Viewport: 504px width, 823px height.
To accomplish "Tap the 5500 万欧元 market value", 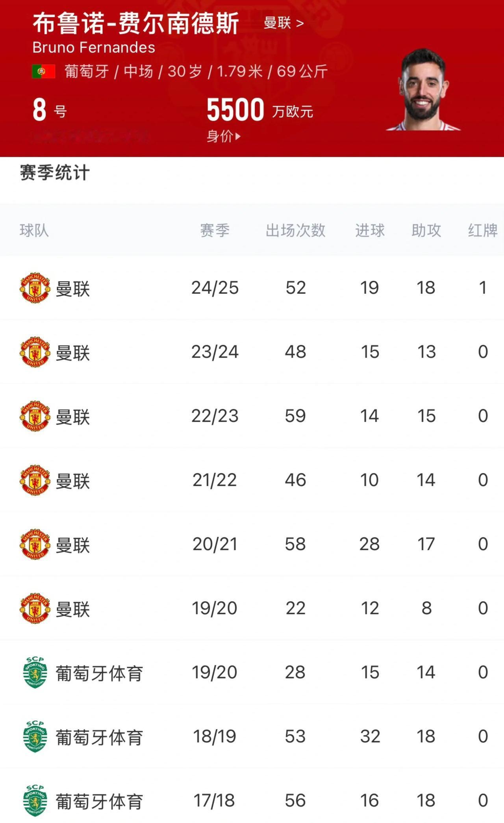I will click(260, 110).
